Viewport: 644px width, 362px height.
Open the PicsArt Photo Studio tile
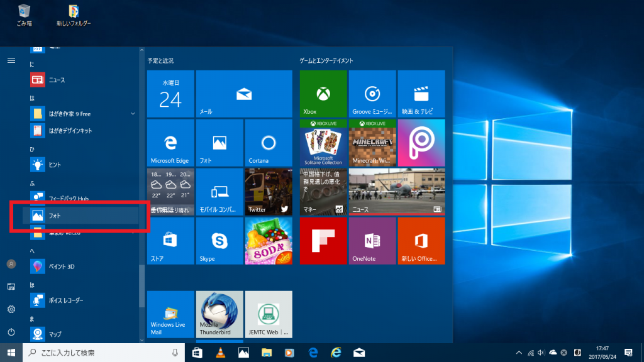pyautogui.click(x=421, y=143)
